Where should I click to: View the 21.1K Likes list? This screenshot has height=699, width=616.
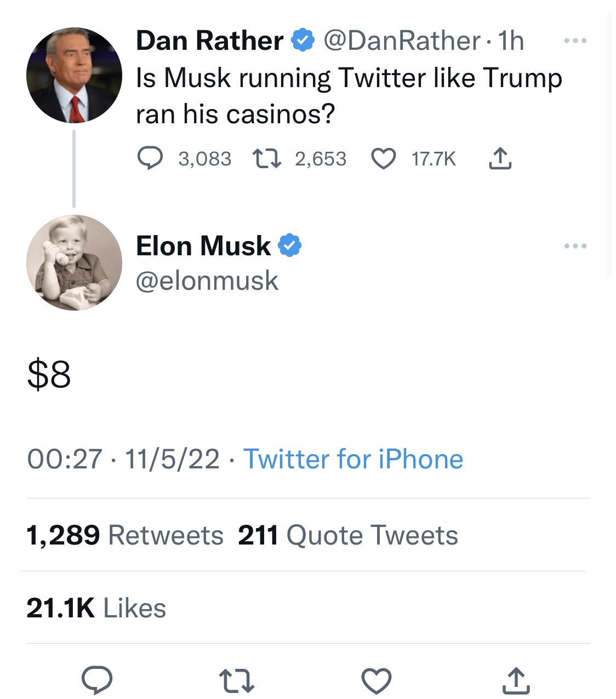point(96,608)
